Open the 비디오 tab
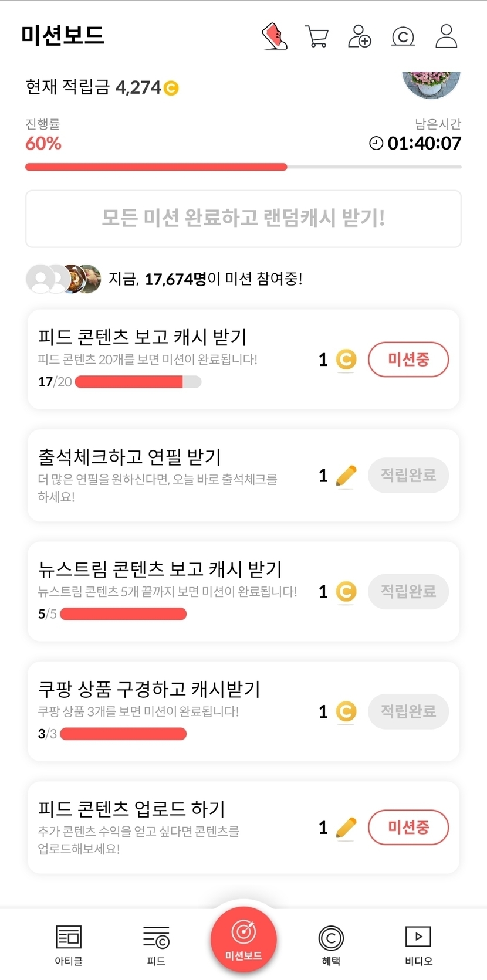 pos(418,944)
